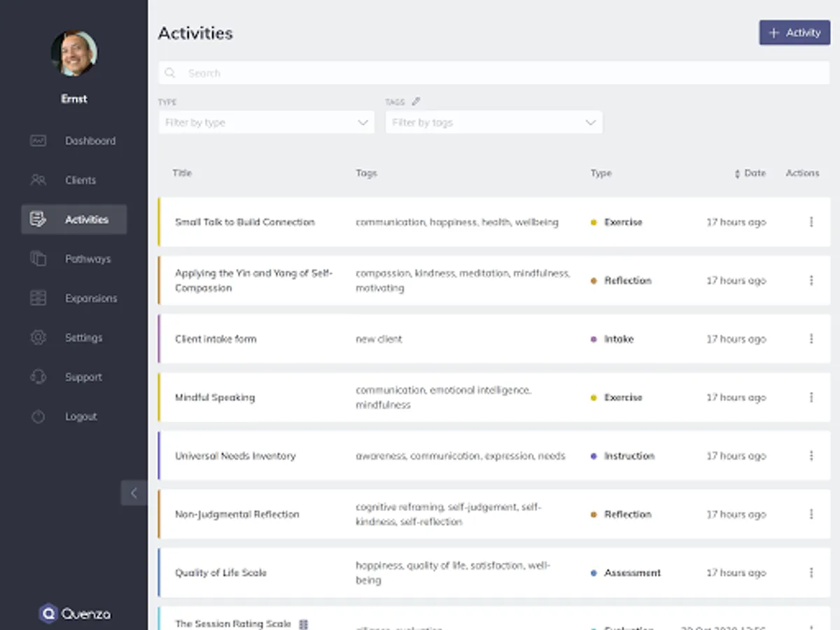Open Client intake form activity
This screenshot has width=840, height=630.
coord(216,339)
